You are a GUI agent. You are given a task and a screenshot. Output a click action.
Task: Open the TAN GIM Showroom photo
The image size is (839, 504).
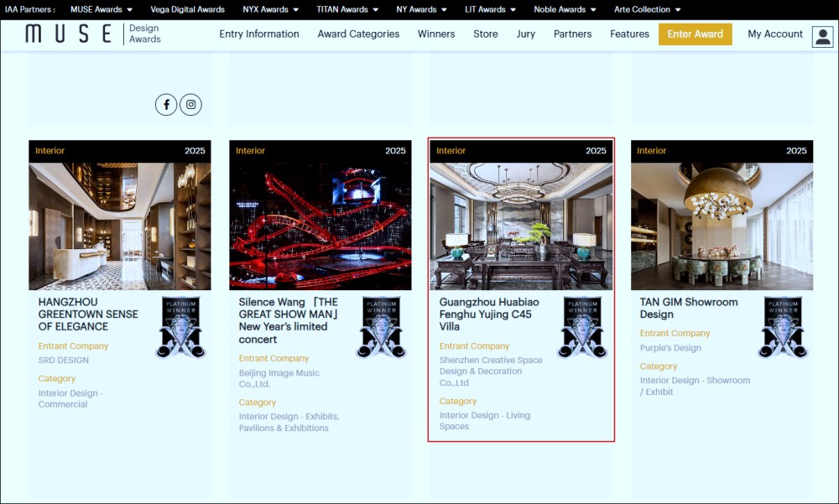[722, 226]
